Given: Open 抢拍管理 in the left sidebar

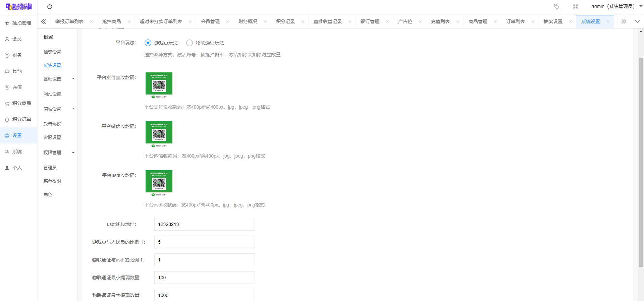Looking at the screenshot, I should tap(18, 23).
